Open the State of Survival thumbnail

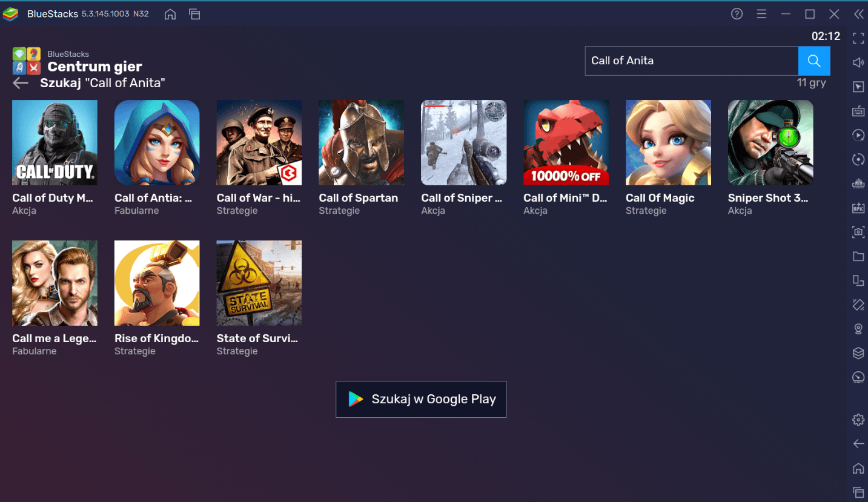pyautogui.click(x=259, y=283)
